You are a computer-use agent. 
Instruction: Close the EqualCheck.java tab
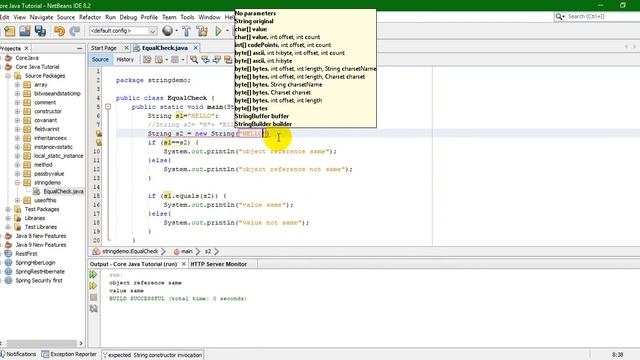(196, 48)
